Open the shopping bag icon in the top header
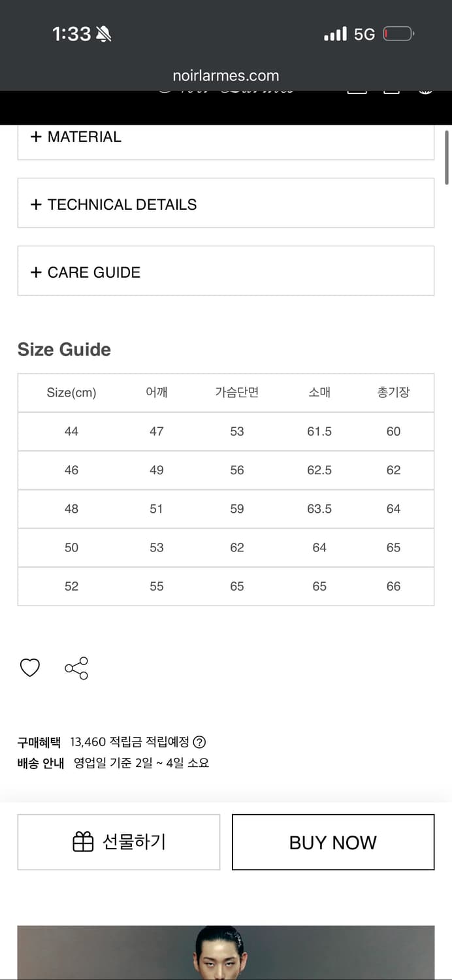452x980 pixels. pyautogui.click(x=357, y=91)
